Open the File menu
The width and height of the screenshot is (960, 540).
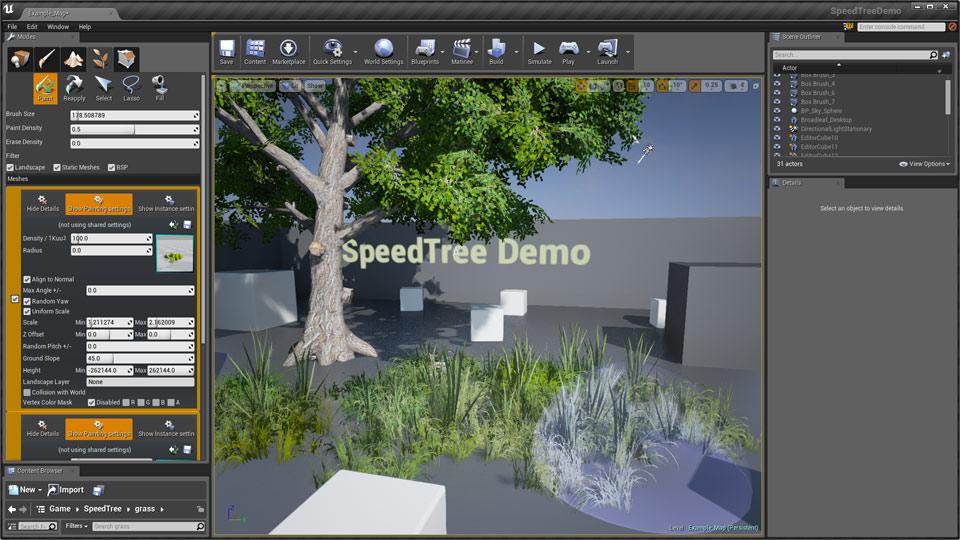coord(12,27)
